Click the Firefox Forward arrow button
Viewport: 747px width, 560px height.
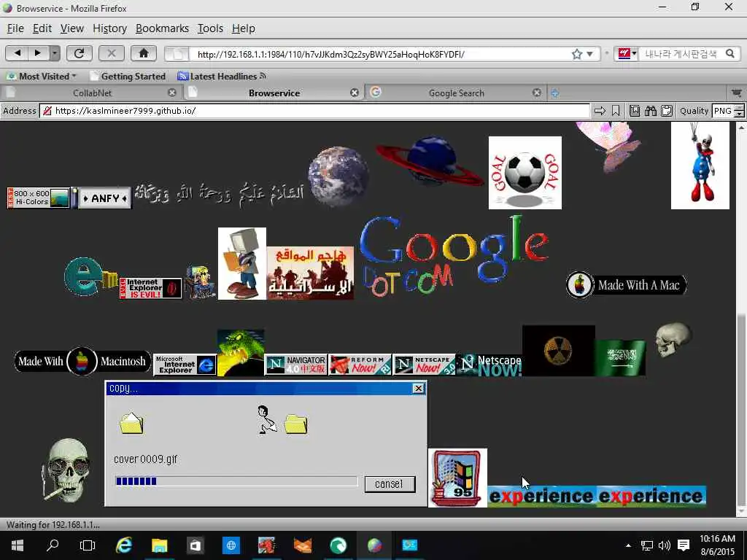[38, 53]
